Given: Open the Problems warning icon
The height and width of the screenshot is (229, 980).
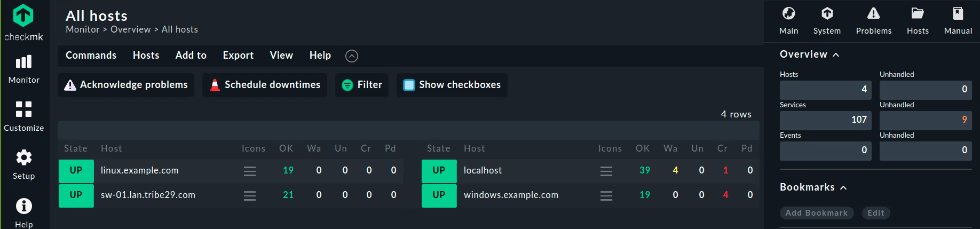Looking at the screenshot, I should [x=873, y=21].
